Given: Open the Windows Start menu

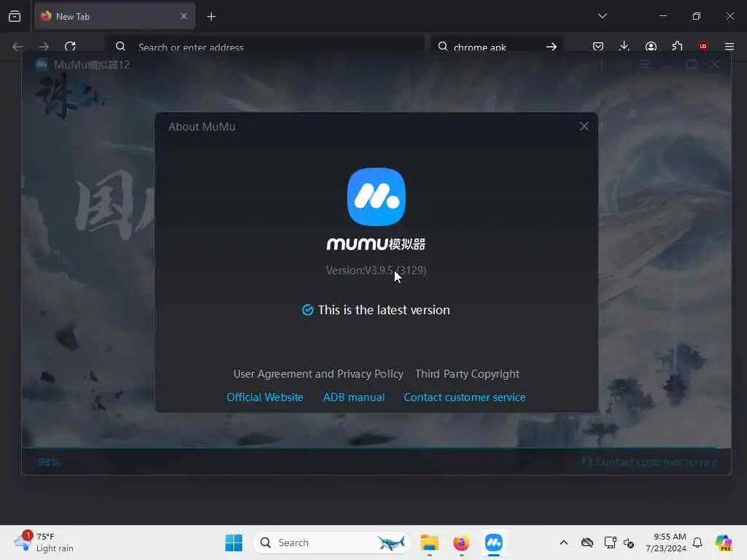Looking at the screenshot, I should pos(233,542).
